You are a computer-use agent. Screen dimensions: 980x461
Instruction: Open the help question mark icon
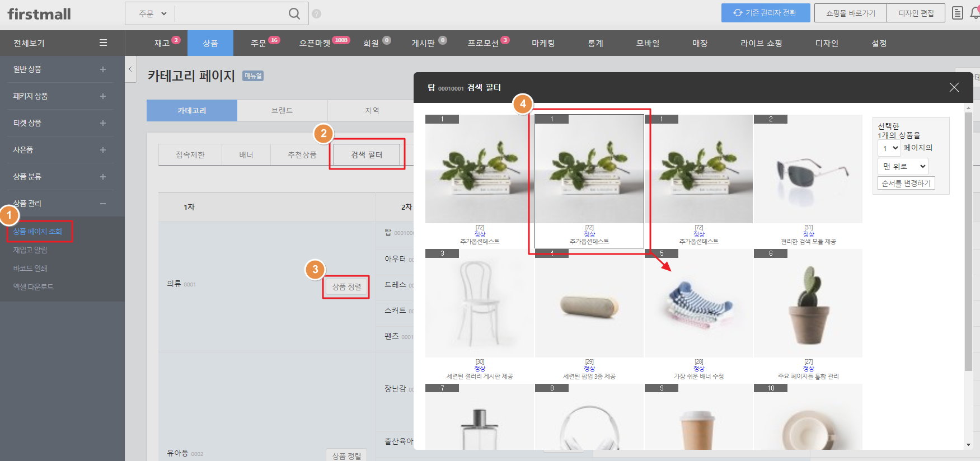[x=317, y=13]
